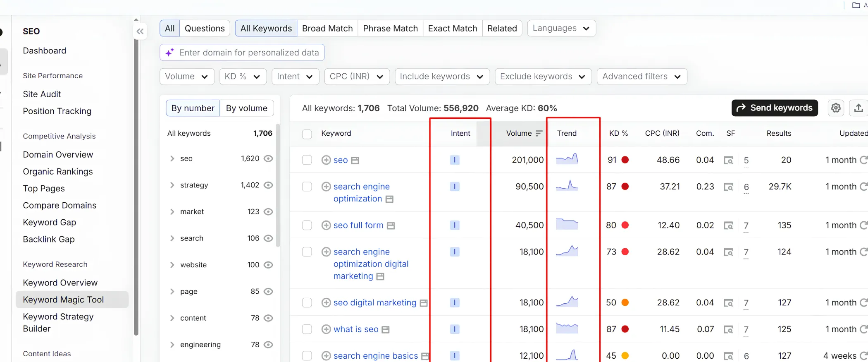Click the keyword groups panel scrollbar

[x=278, y=185]
